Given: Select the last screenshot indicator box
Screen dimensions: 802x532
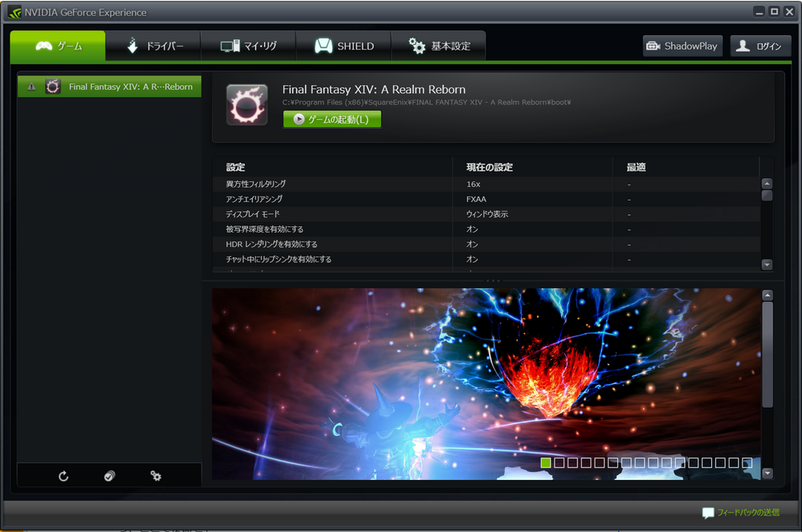Looking at the screenshot, I should click(x=747, y=463).
